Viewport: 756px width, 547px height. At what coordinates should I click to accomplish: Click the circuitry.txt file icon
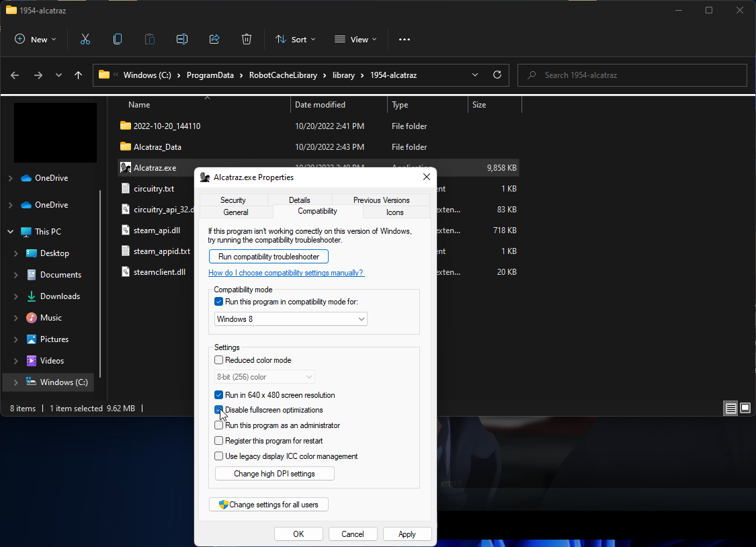[x=126, y=188]
